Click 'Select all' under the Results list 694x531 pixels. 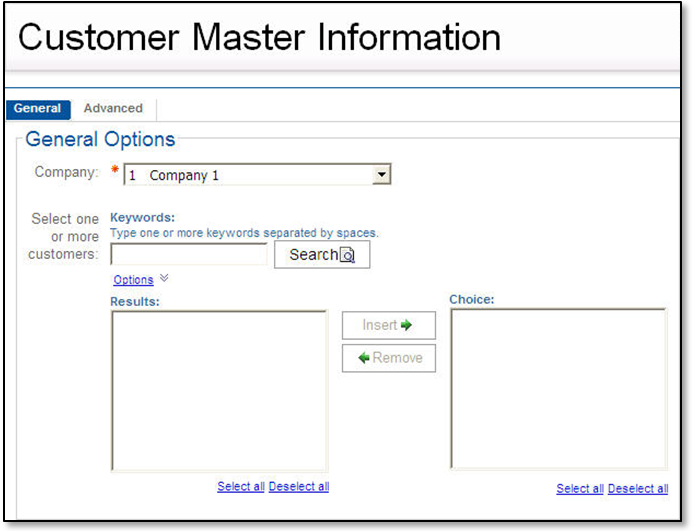[x=241, y=487]
